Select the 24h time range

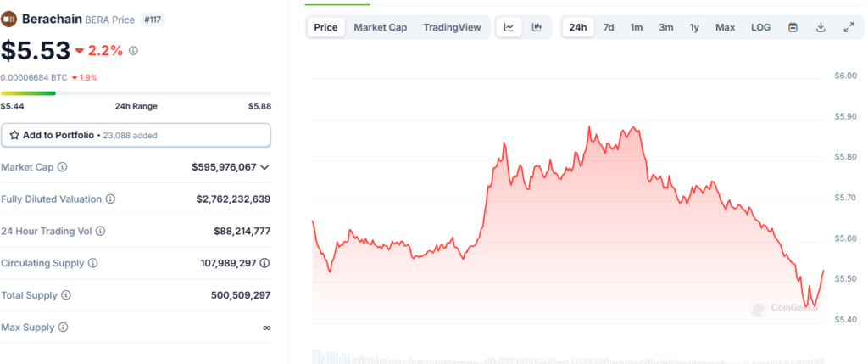(578, 27)
